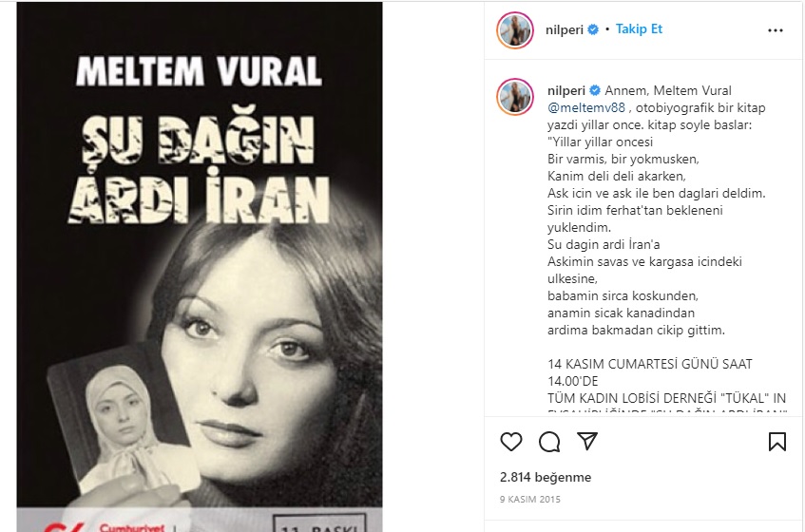The image size is (805, 532).
Task: Open comments with the speech bubble icon
Action: [548, 441]
